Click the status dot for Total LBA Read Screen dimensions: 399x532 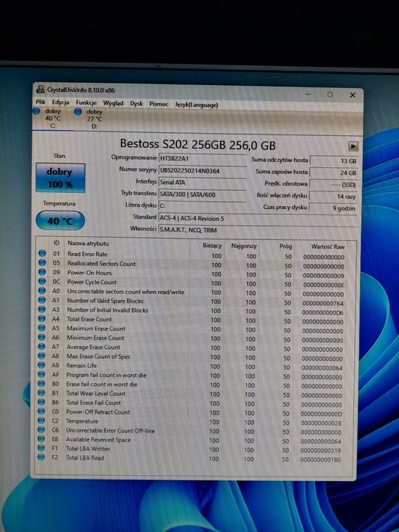coord(41,457)
